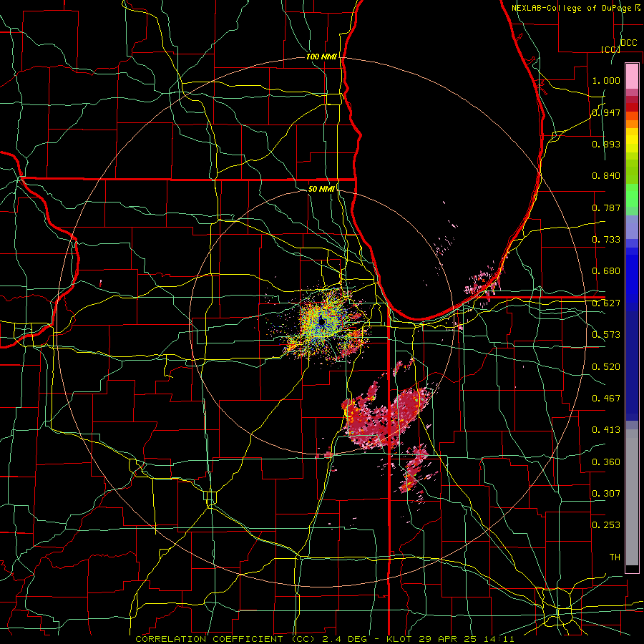Click the [CC] units label

pyautogui.click(x=610, y=49)
